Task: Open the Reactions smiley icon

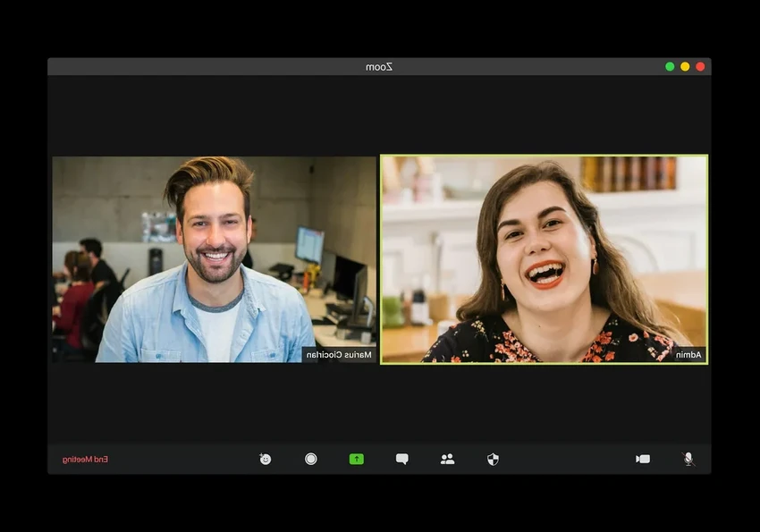Action: click(265, 459)
